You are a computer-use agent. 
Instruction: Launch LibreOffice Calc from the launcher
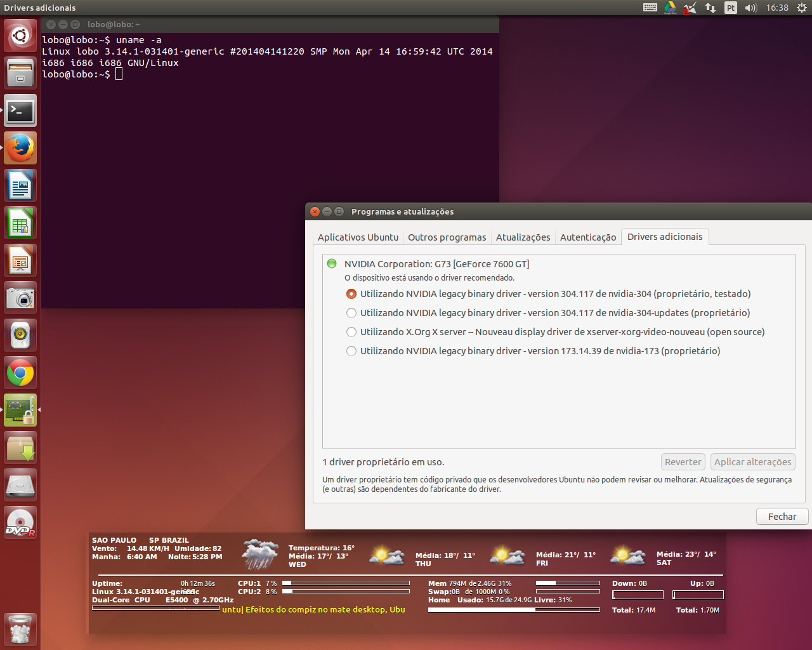click(x=20, y=222)
